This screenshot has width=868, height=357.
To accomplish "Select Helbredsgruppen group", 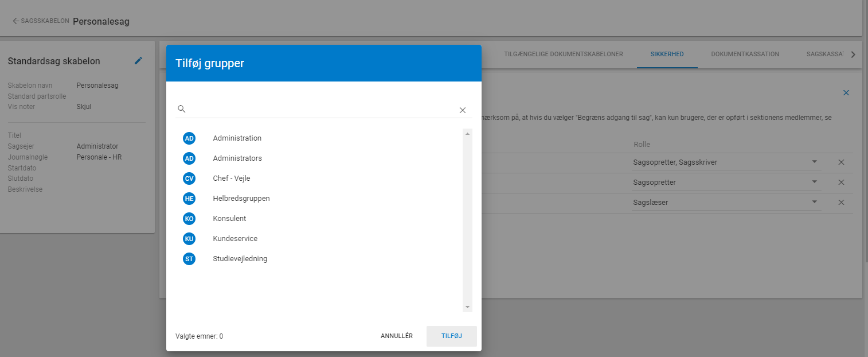I will [x=241, y=199].
